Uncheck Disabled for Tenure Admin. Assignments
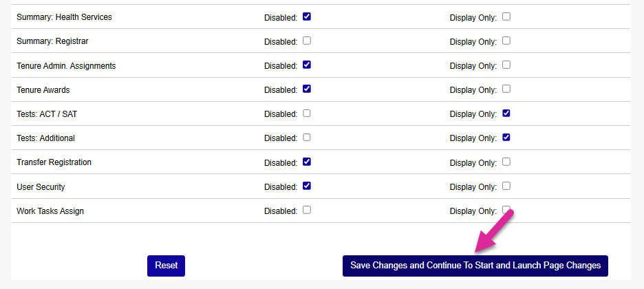This screenshot has height=289, width=644. point(307,65)
